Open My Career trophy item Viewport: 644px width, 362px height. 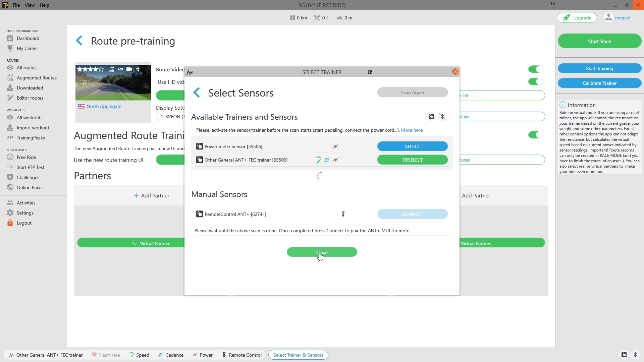coord(22,48)
